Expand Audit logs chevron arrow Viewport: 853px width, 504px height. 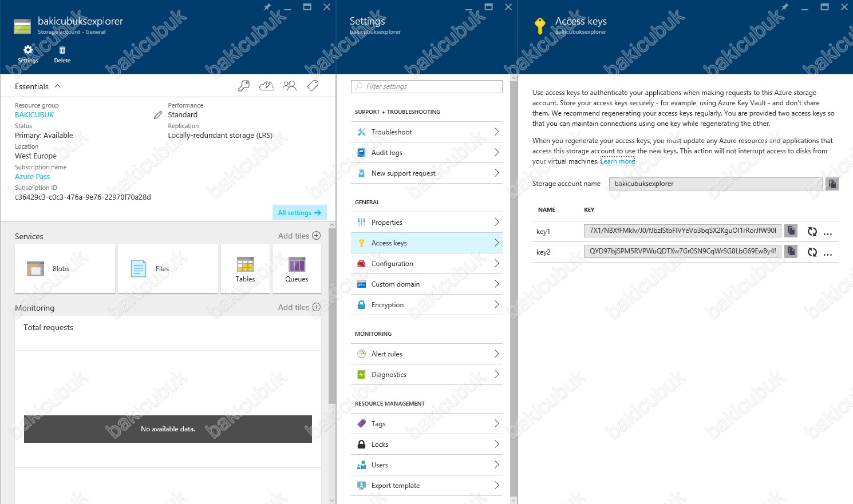(x=496, y=152)
